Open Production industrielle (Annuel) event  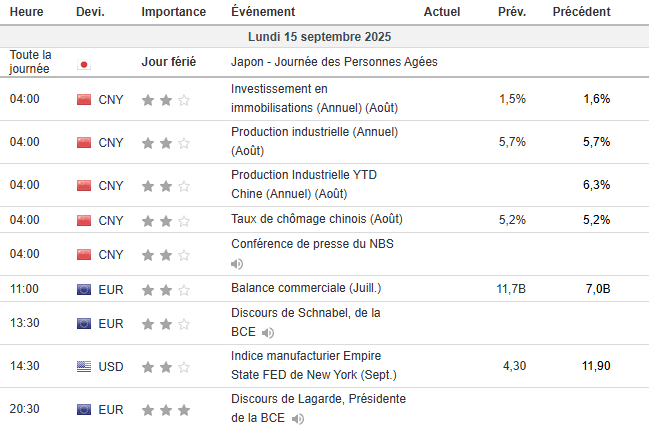coord(313,142)
